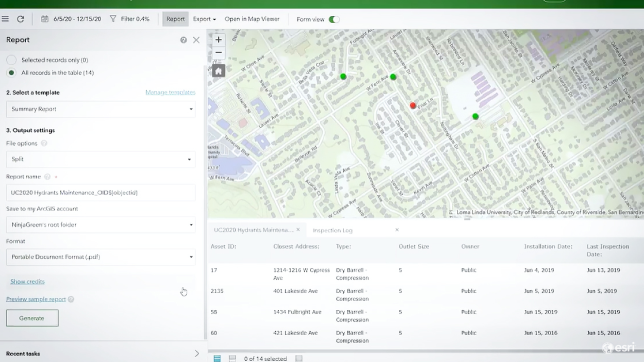This screenshot has width=644, height=362.
Task: Click the Outlet Size column header
Action: pyautogui.click(x=414, y=247)
